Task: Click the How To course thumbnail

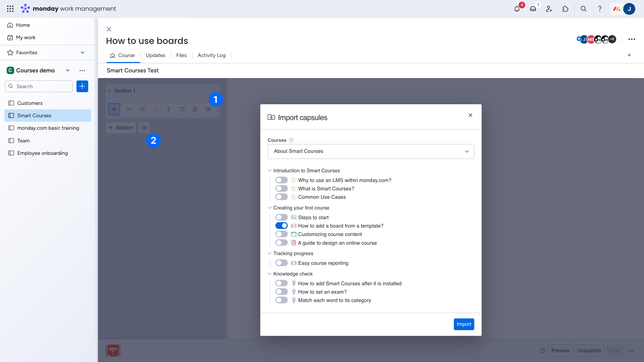Action: tap(113, 351)
